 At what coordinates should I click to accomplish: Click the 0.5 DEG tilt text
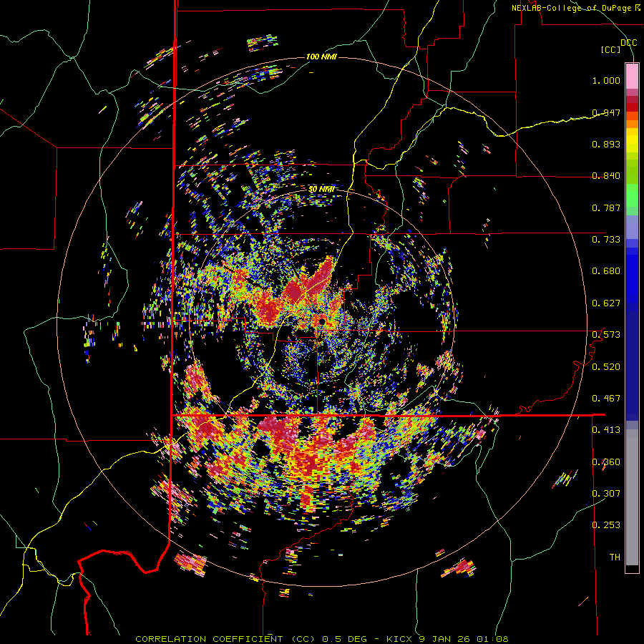pos(343,639)
